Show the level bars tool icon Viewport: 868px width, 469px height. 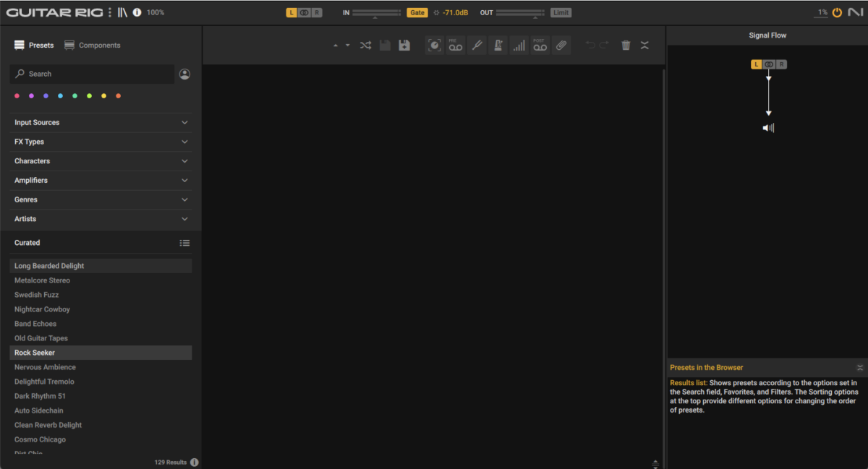519,45
